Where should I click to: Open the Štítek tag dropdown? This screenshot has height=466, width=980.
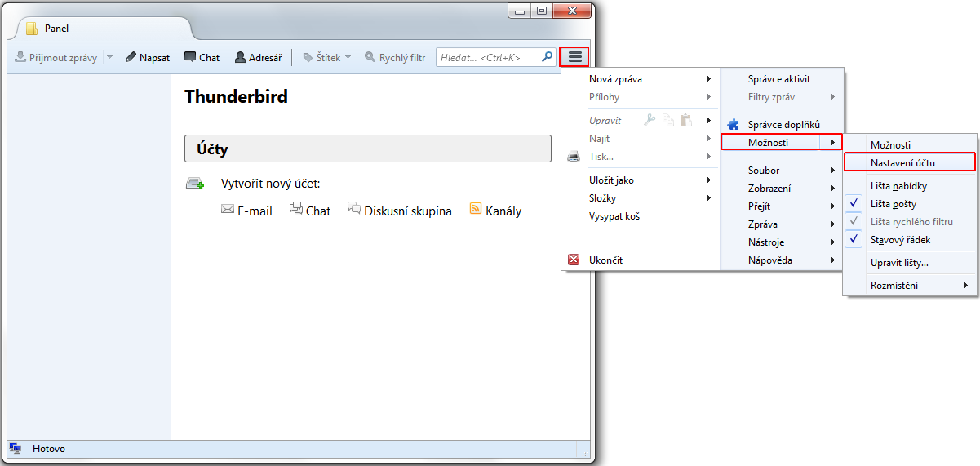tap(326, 58)
